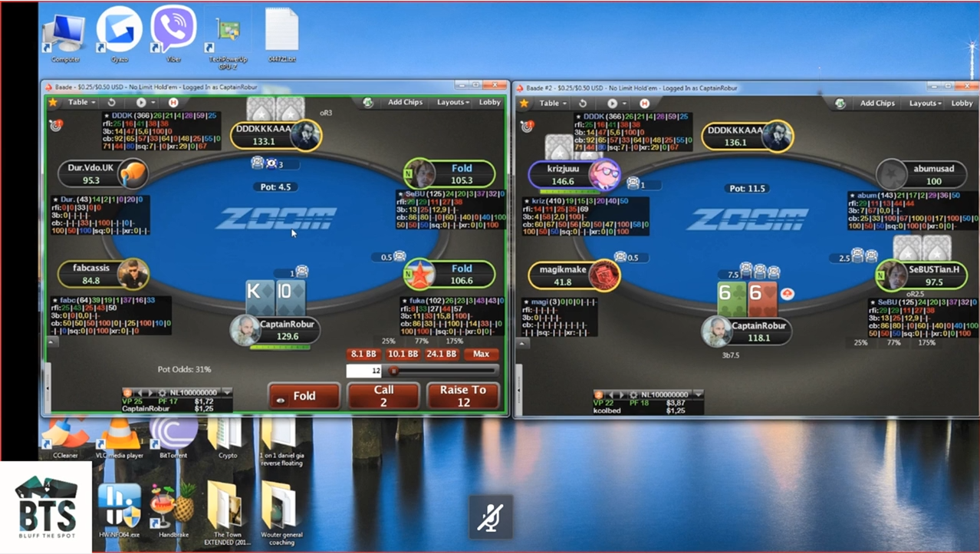
Task: Click fabcassis's player avatar
Action: pyautogui.click(x=133, y=275)
